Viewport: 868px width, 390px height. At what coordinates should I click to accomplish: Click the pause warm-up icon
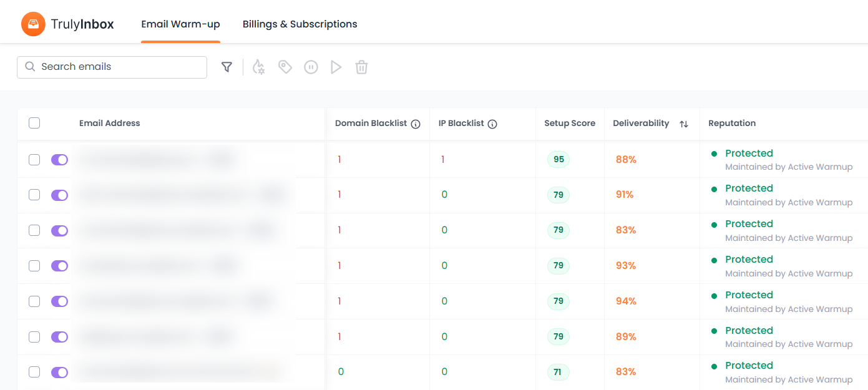pyautogui.click(x=311, y=67)
